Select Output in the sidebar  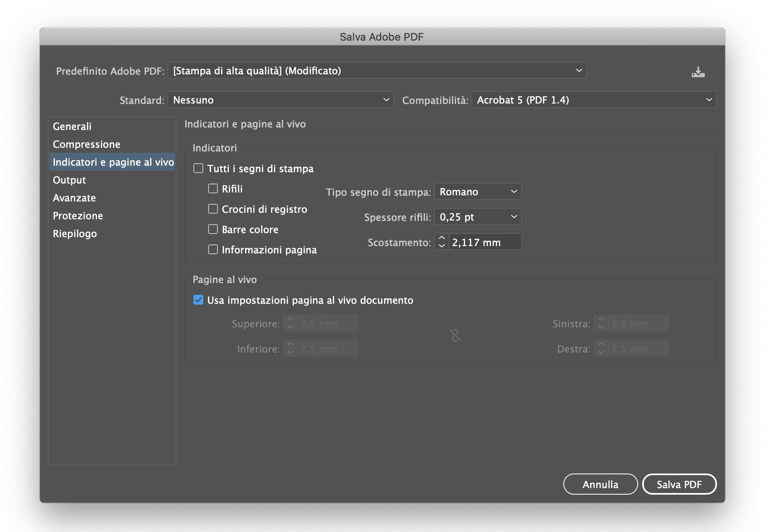point(70,180)
